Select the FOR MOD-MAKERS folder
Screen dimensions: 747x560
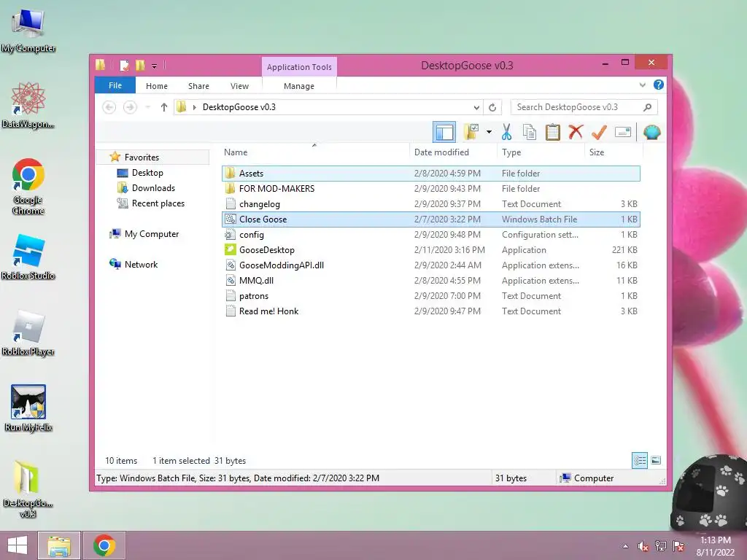[430, 189]
